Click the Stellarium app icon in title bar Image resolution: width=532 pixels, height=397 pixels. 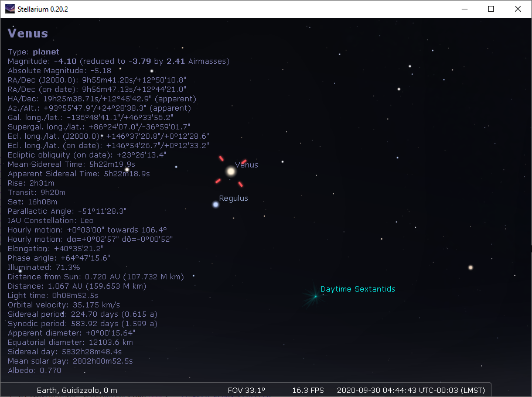[10, 9]
